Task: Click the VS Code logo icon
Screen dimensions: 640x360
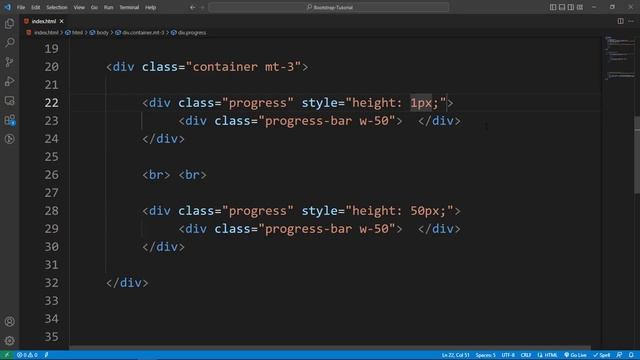Action: click(7, 7)
